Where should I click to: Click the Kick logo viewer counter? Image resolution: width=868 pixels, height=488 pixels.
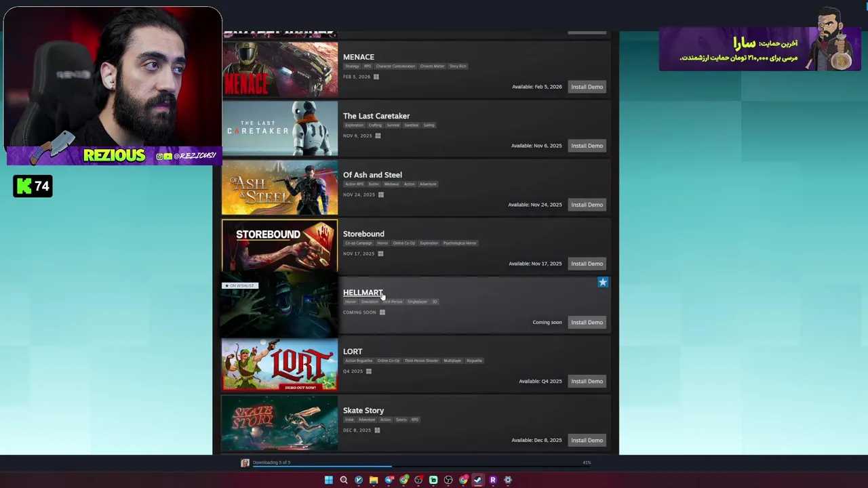pos(33,186)
